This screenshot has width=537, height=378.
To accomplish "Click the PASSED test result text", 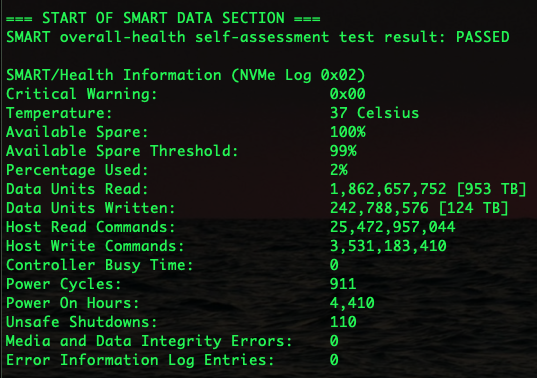I will pos(483,37).
